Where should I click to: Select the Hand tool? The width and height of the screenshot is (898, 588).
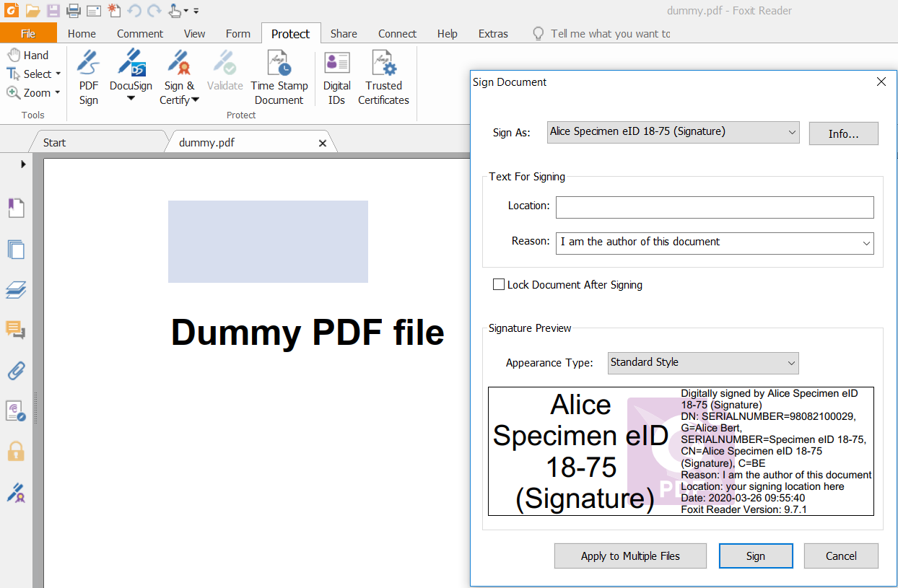click(28, 55)
